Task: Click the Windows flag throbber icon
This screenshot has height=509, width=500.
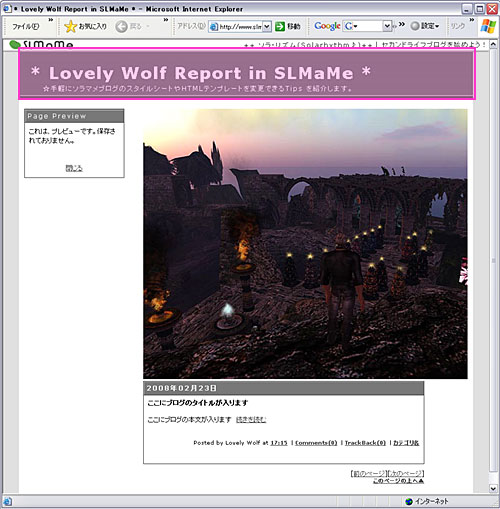Action: [x=488, y=26]
